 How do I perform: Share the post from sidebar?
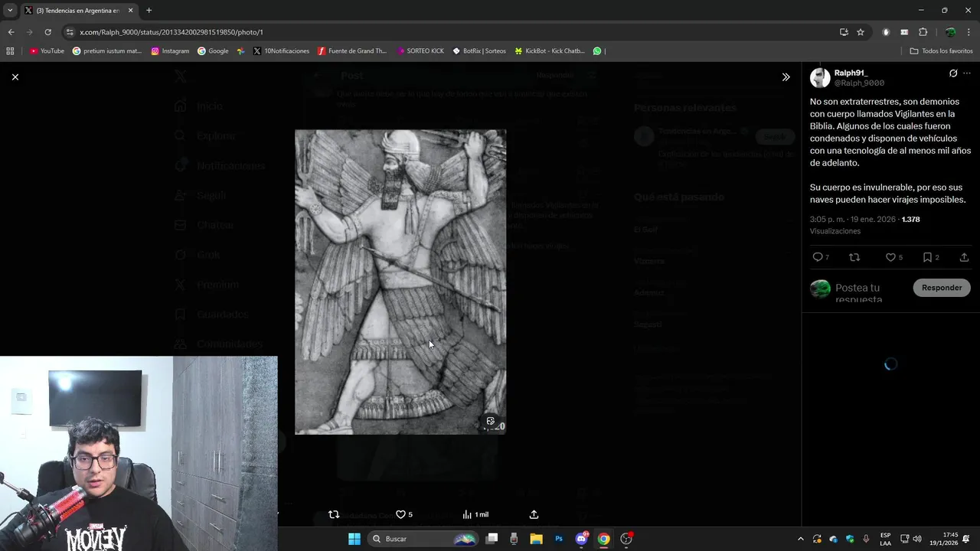click(x=964, y=257)
